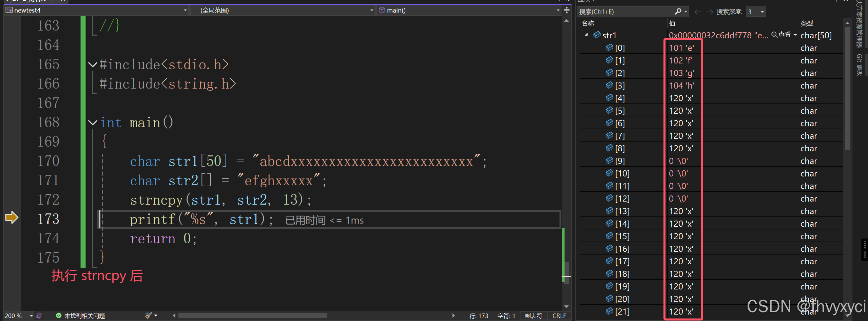Click the watch window scrollbar up arrow
The width and height of the screenshot is (868, 321).
pyautogui.click(x=847, y=23)
